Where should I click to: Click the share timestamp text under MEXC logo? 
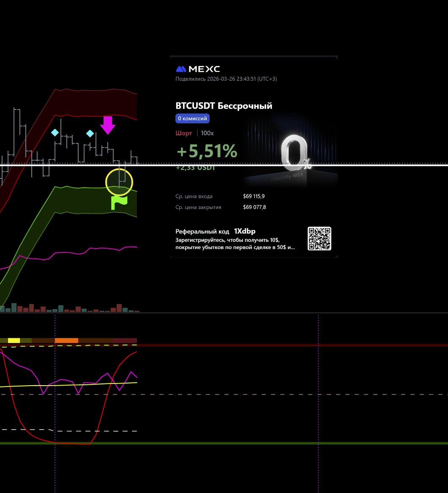point(226,79)
